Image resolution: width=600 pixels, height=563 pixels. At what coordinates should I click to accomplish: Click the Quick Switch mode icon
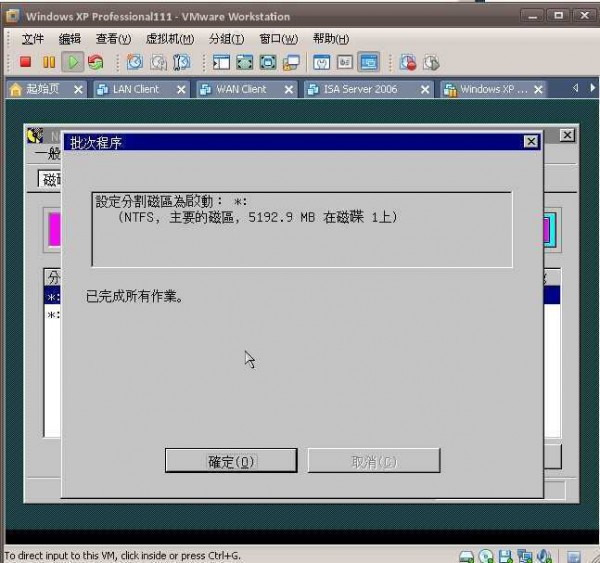click(268, 62)
